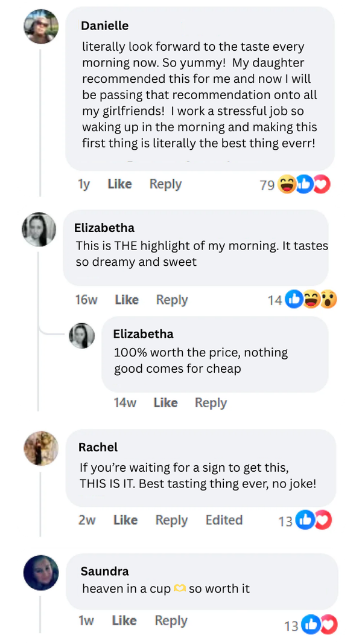The height and width of the screenshot is (644, 362).
Task: Click Saundra's profile avatar
Action: [x=41, y=573]
